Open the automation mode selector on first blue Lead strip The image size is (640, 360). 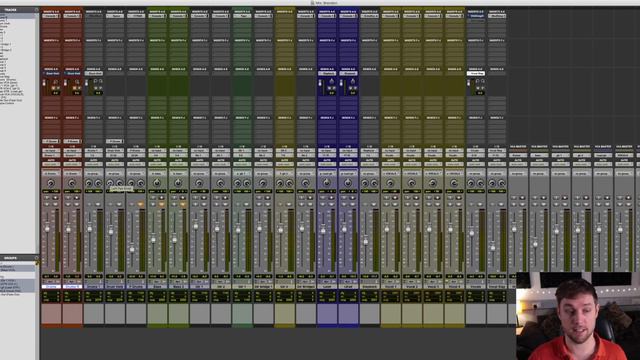pyautogui.click(x=327, y=164)
